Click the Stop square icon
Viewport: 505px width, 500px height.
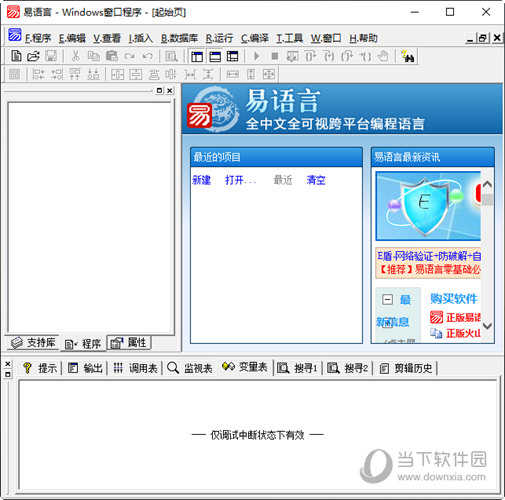pyautogui.click(x=274, y=56)
